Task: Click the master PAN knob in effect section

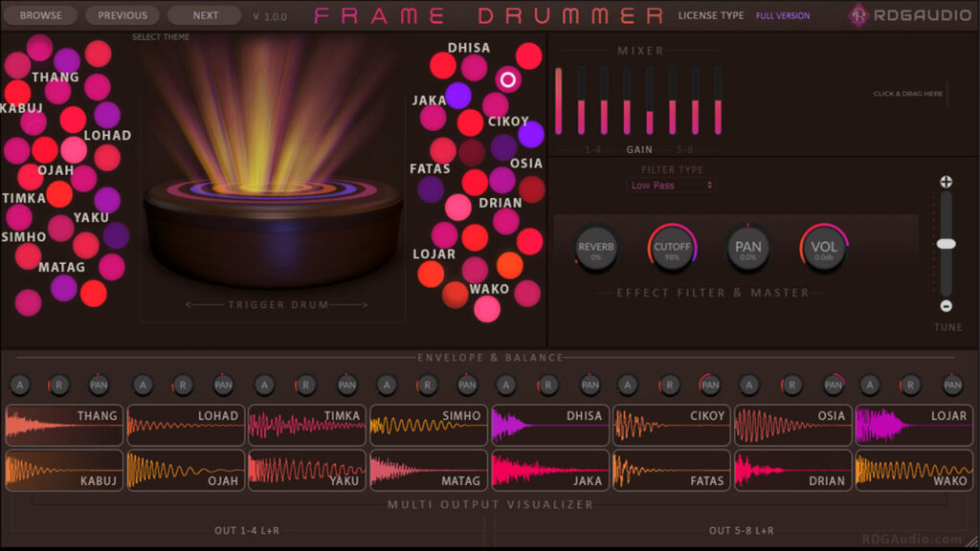Action: (747, 249)
